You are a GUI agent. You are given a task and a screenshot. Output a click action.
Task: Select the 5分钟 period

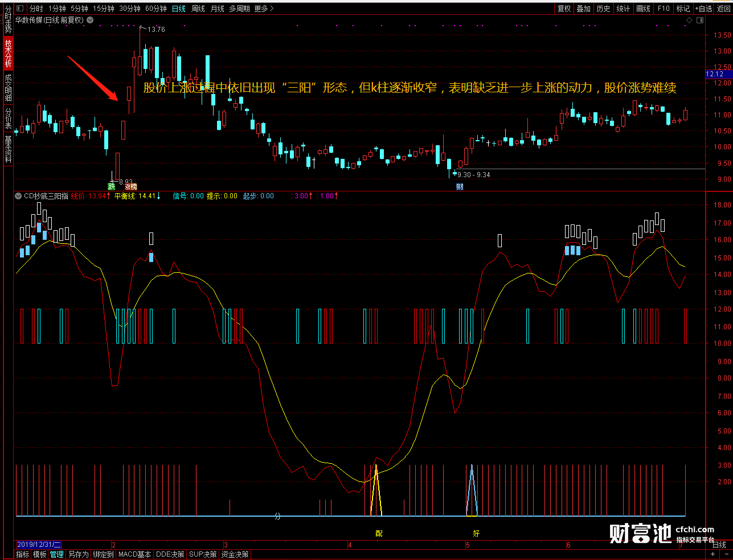[x=79, y=9]
